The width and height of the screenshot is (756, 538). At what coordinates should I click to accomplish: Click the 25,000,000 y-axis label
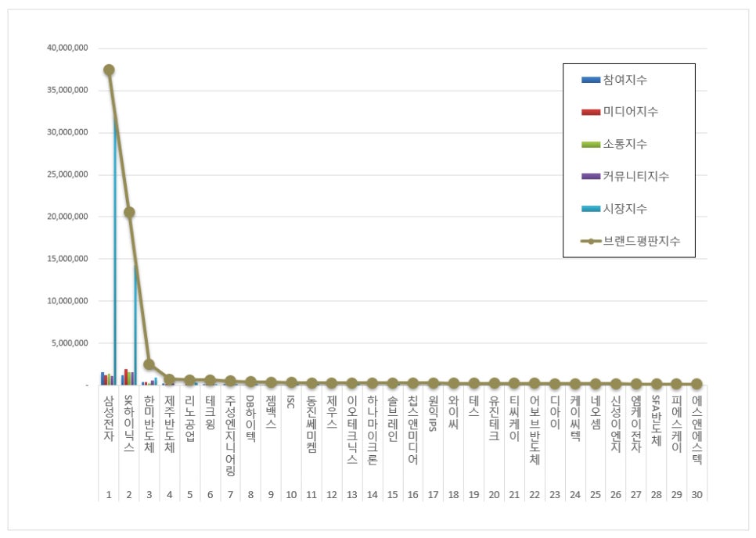[67, 174]
